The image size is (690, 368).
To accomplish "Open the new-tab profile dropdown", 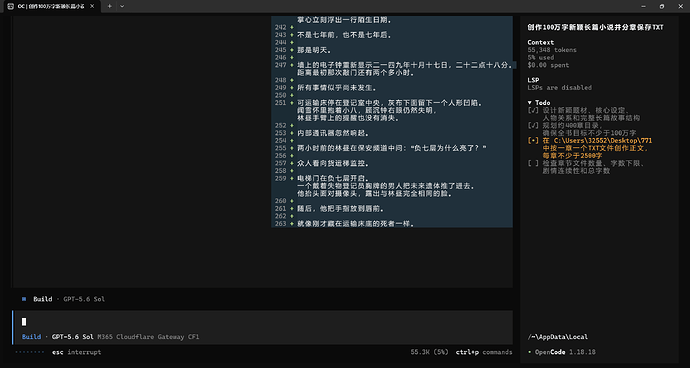I will 122,6.
